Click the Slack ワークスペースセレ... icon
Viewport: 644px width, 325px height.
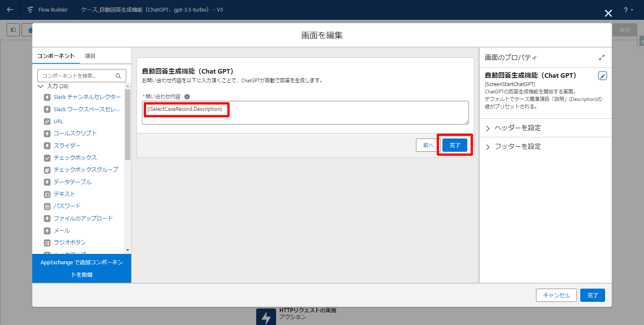point(47,110)
